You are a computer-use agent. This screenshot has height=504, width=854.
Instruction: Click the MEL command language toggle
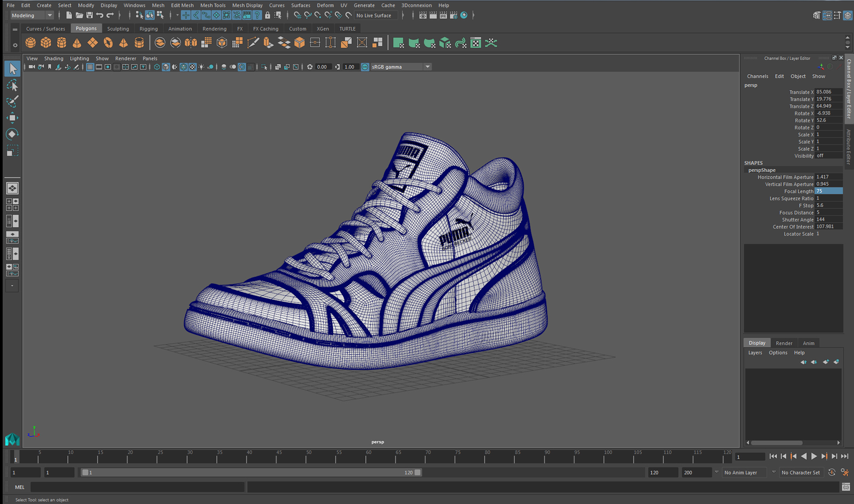click(20, 487)
